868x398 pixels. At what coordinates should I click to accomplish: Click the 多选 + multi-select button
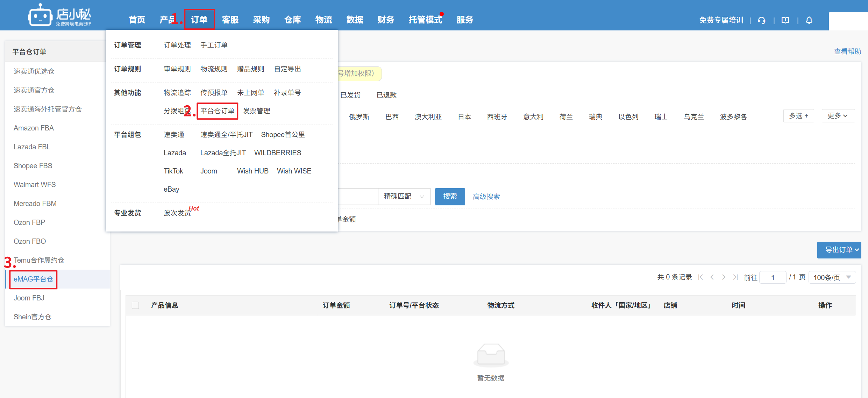(798, 116)
